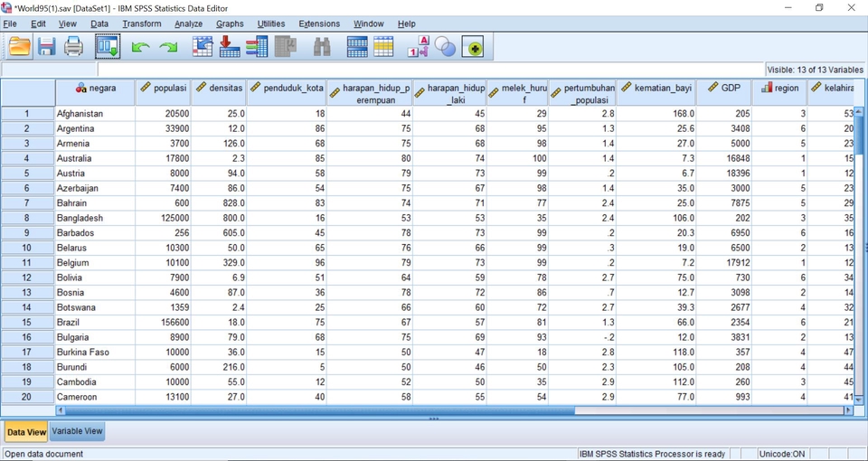868x461 pixels.
Task: Select Bahrain's densitas value 828.0
Action: point(219,203)
